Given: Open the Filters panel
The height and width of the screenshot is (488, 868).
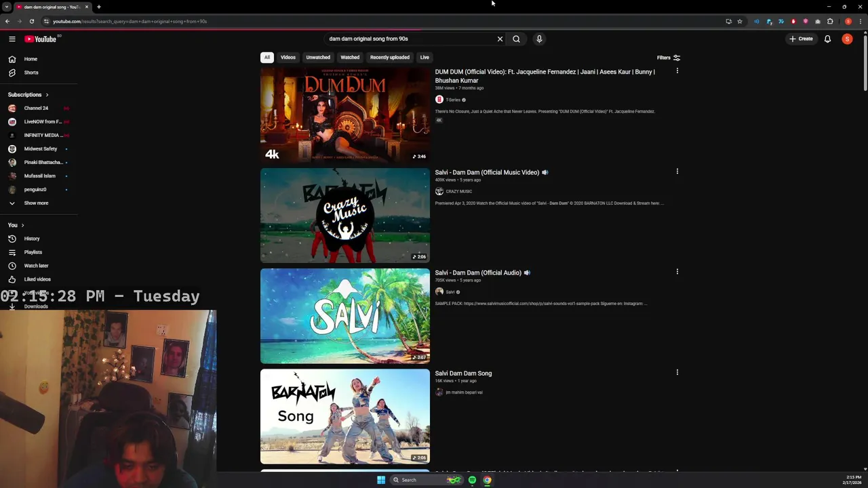Looking at the screenshot, I should (668, 58).
